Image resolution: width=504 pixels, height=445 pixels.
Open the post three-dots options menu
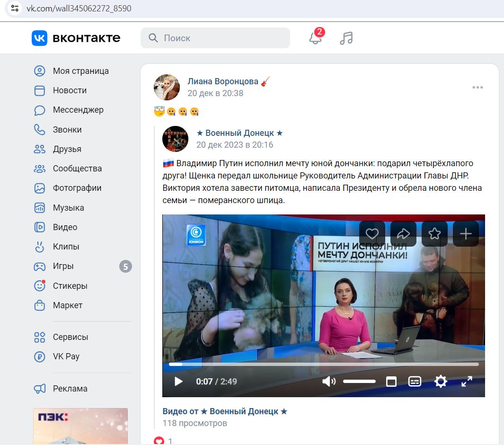point(477,88)
